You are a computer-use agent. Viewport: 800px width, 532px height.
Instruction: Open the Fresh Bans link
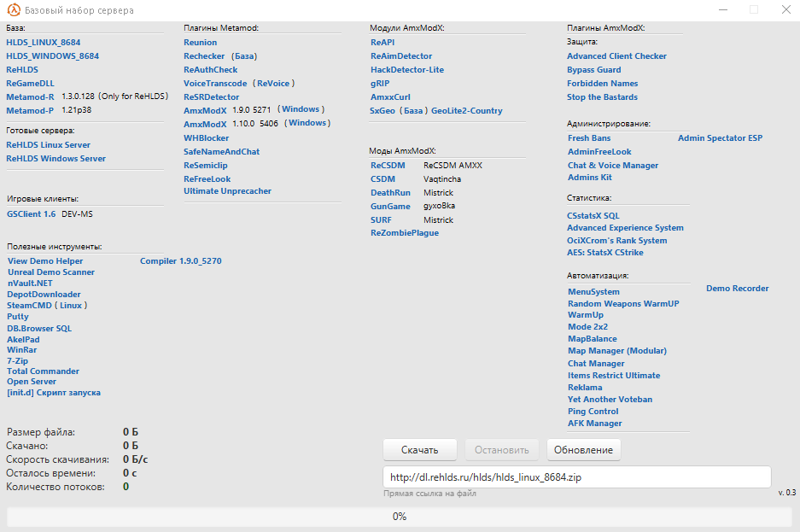(x=589, y=138)
